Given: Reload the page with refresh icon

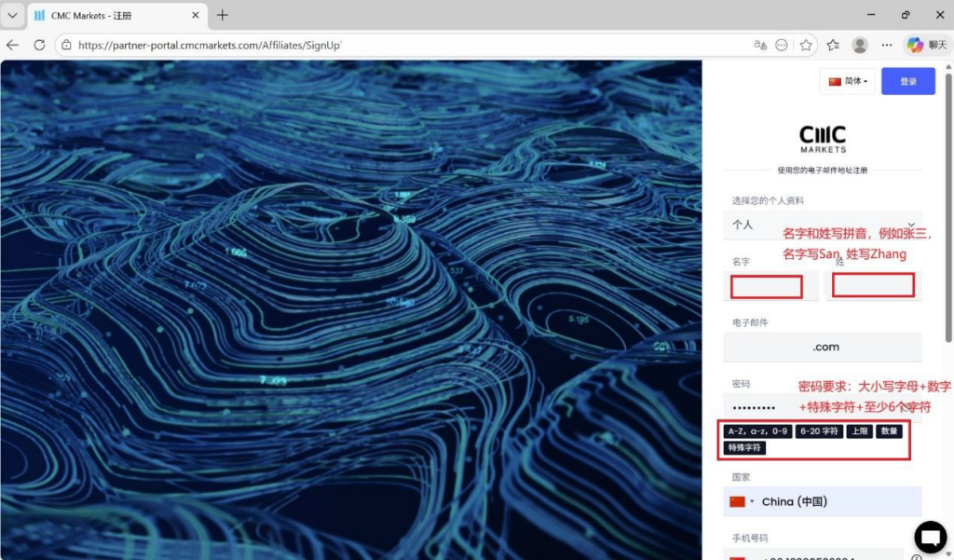Looking at the screenshot, I should coord(39,45).
